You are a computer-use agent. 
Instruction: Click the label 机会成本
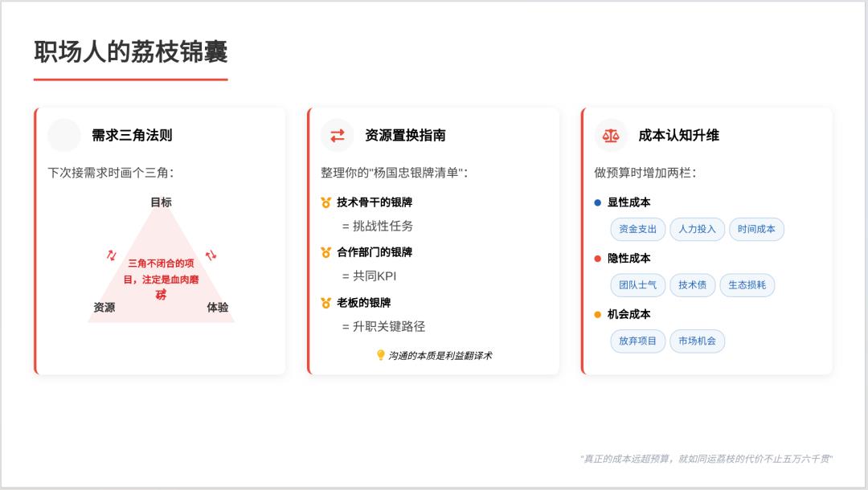(x=628, y=314)
